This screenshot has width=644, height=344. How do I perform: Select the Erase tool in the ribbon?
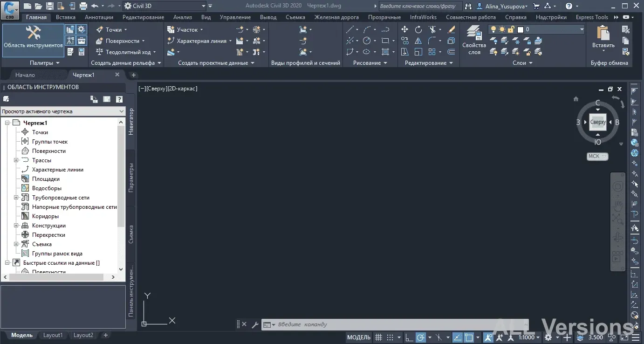tap(451, 29)
